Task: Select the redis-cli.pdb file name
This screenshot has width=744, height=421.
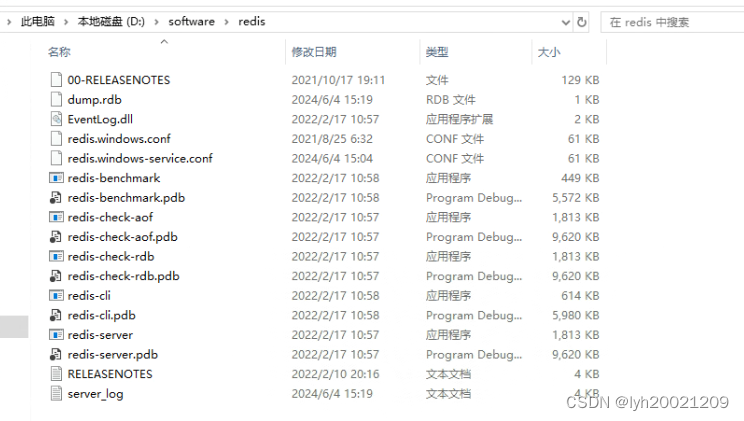Action: (x=102, y=315)
